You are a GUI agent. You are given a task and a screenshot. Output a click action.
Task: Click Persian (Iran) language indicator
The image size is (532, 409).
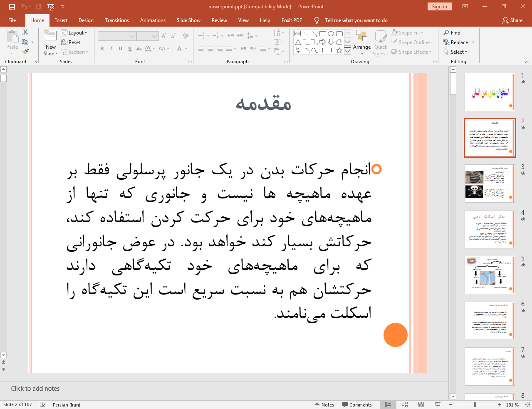tap(67, 405)
